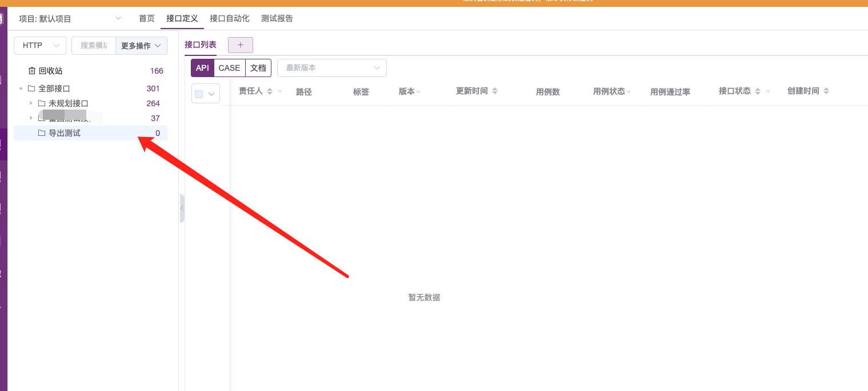The width and height of the screenshot is (868, 391).
Task: Click the sort arrows on 接口状态 column
Action: click(758, 91)
